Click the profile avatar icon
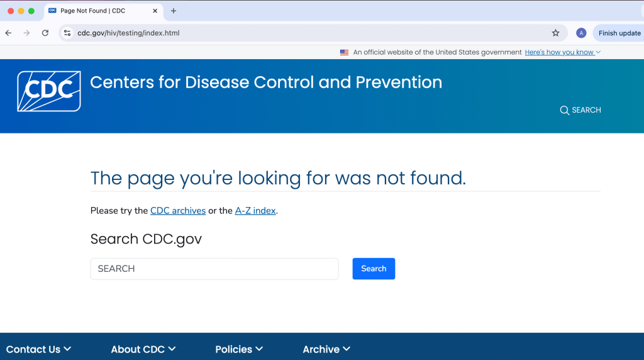Screen dimensions: 644x360 click(581, 33)
